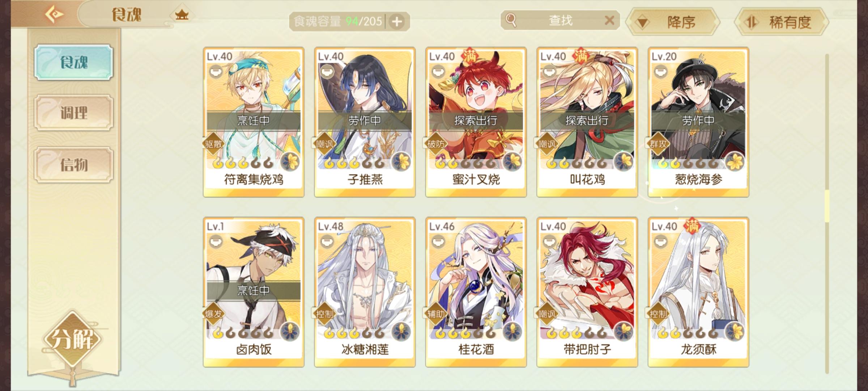This screenshot has width=868, height=391.
Task: Open the 带把肘子 character card
Action: point(587,292)
